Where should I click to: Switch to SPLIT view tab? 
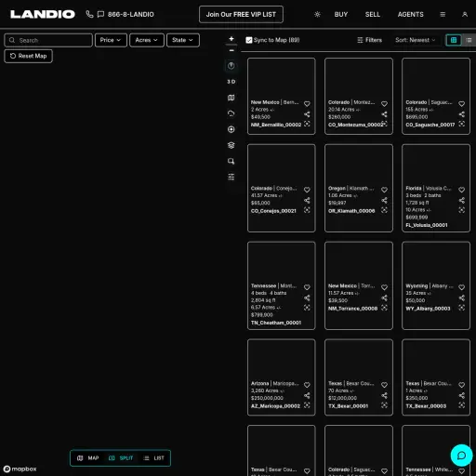(x=121, y=458)
